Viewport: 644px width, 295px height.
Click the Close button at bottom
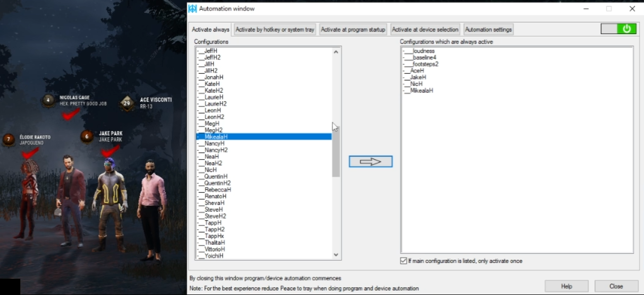(x=616, y=286)
